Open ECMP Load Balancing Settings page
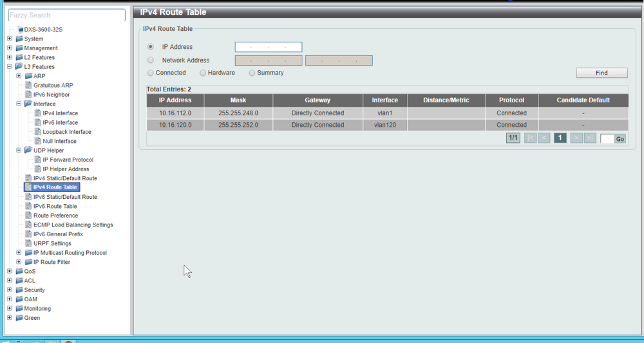The height and width of the screenshot is (343, 644). [x=73, y=225]
